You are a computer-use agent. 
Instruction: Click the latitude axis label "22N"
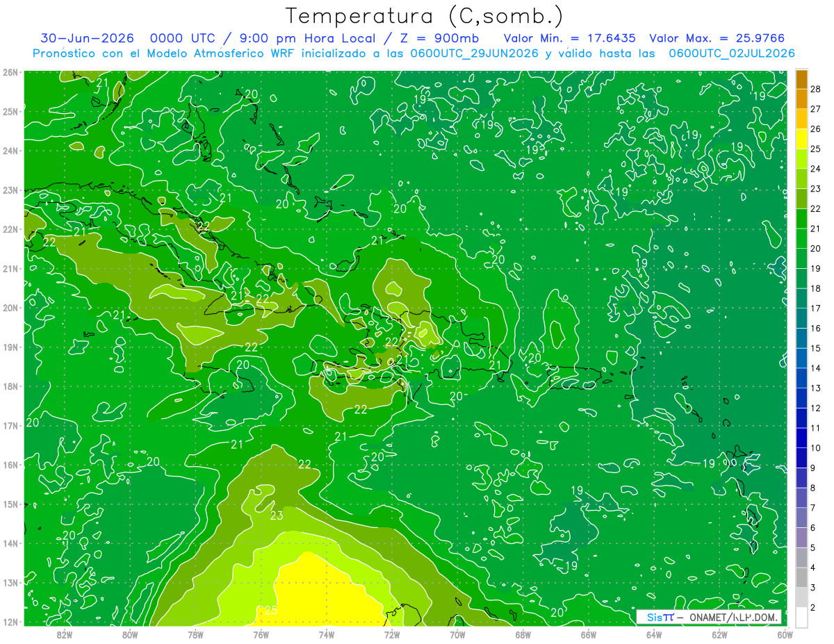pos(10,229)
